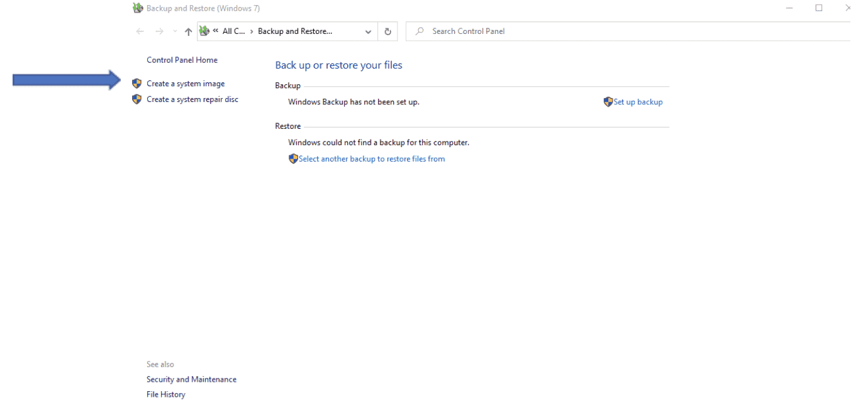Open Create a system image link
The width and height of the screenshot is (868, 410).
[186, 84]
